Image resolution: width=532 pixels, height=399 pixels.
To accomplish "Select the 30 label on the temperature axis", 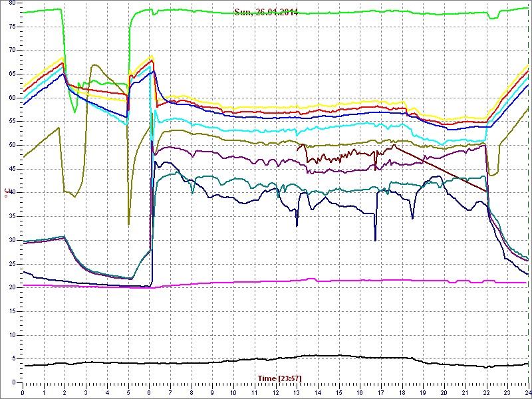I will 12,240.
